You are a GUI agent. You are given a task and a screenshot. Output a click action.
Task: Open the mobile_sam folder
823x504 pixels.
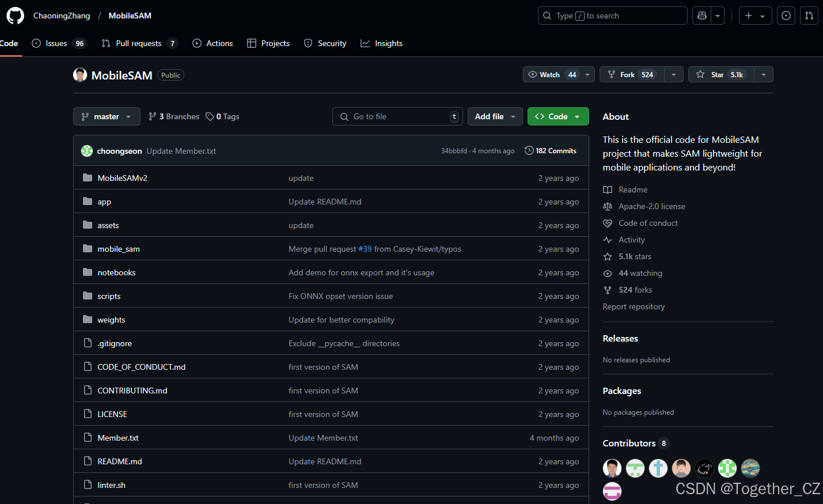pos(119,249)
